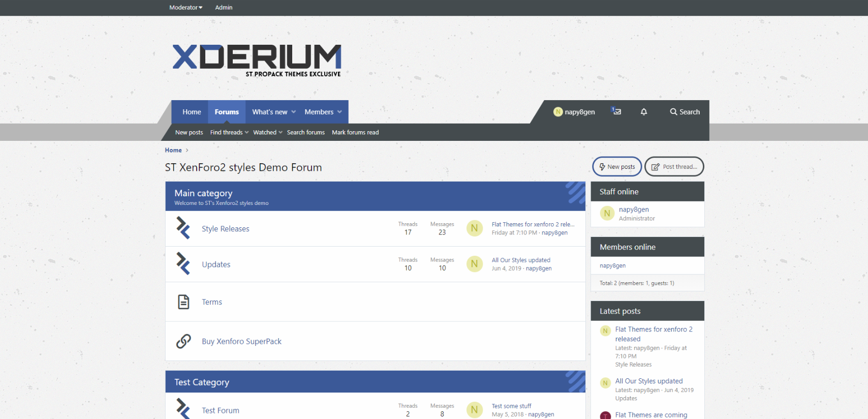The height and width of the screenshot is (419, 868).
Task: Click napy8gen avatar in Style Releases row
Action: coord(474,228)
